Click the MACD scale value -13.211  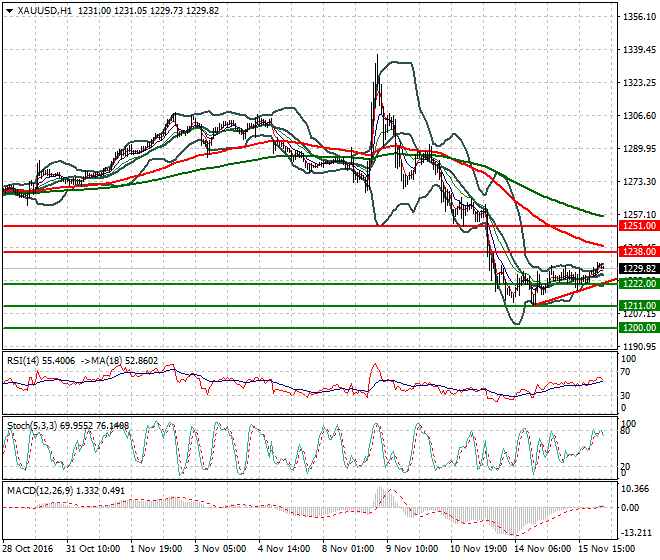637,533
